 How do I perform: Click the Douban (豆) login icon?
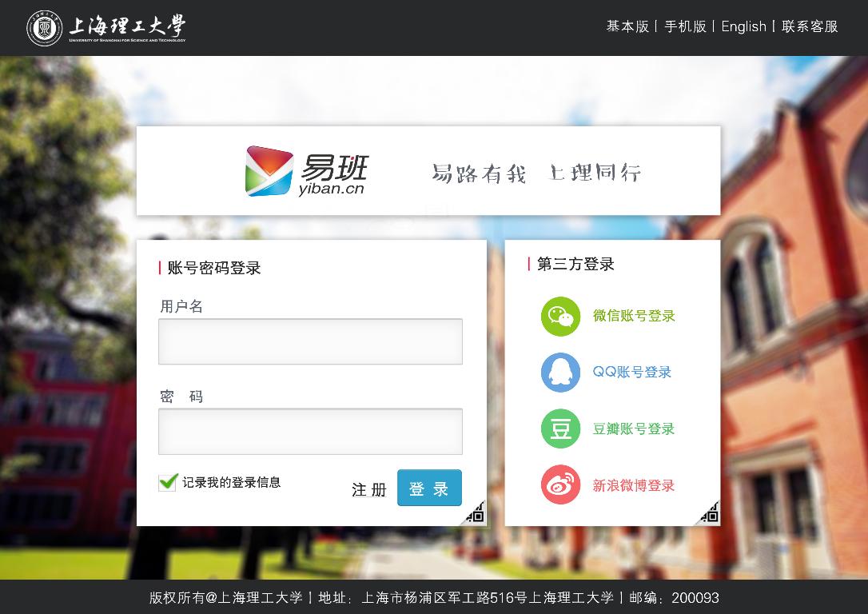(x=560, y=429)
